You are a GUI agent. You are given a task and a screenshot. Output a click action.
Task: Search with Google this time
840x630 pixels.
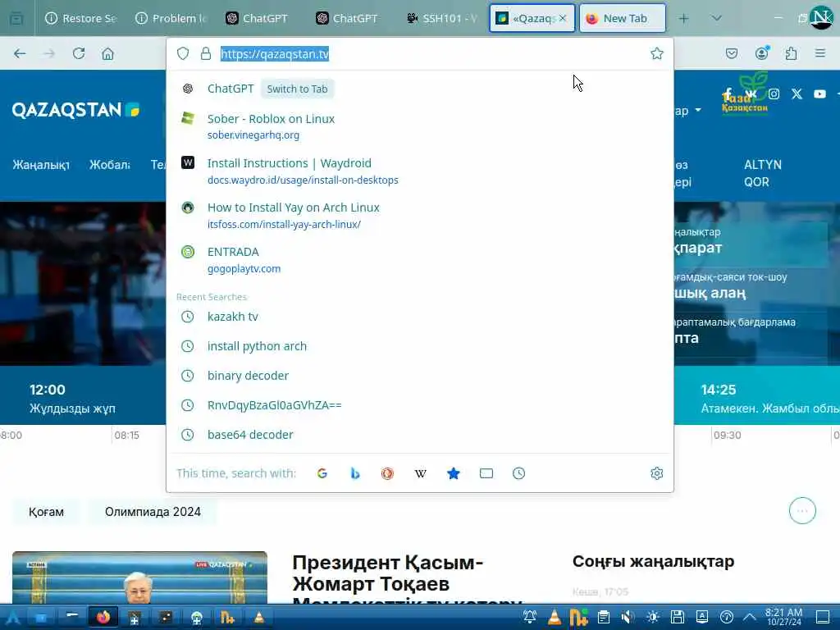point(322,473)
